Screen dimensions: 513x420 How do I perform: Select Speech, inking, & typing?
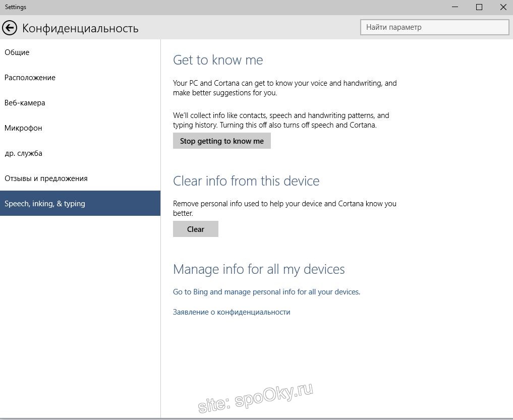(x=80, y=203)
